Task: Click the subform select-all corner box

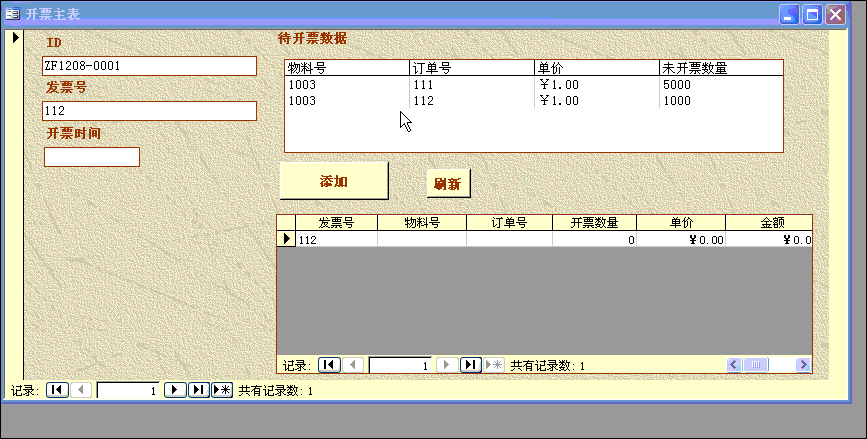Action: tap(286, 223)
